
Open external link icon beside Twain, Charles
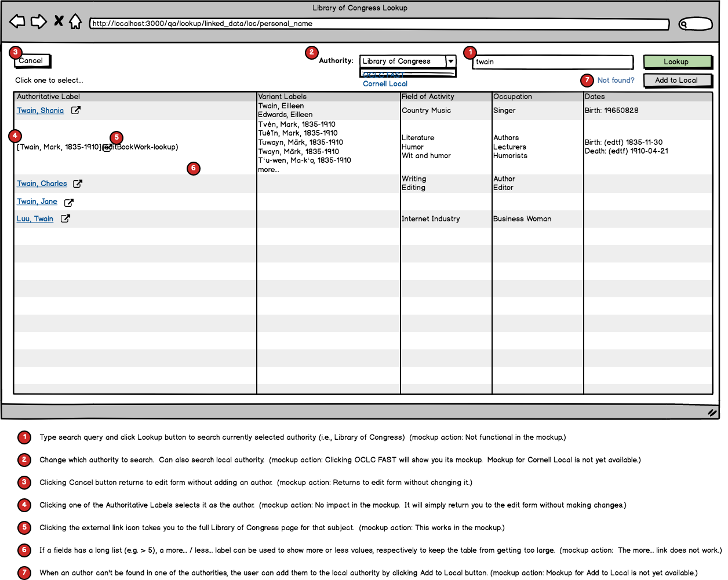pyautogui.click(x=78, y=184)
